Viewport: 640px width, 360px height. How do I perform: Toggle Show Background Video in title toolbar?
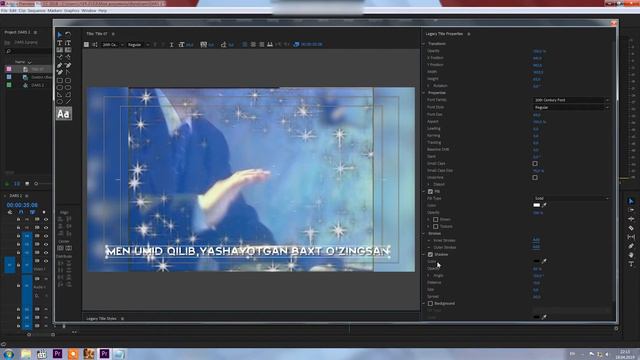pos(296,44)
